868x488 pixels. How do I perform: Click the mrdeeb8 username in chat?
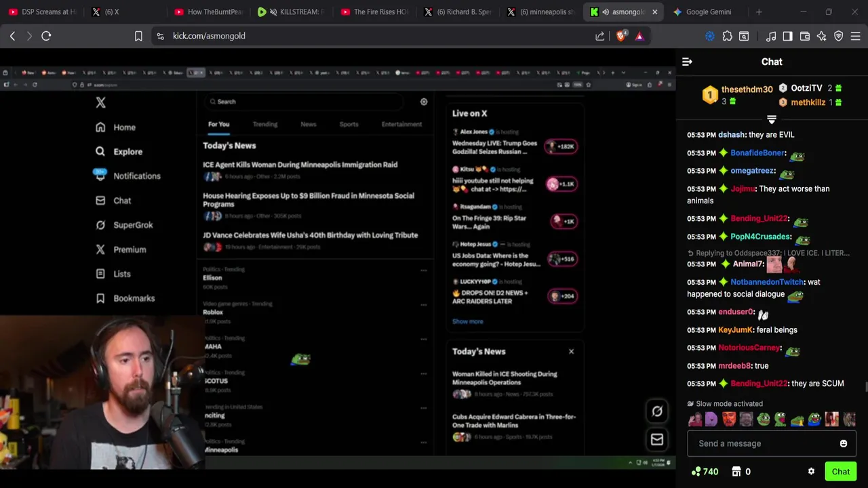[x=734, y=366]
